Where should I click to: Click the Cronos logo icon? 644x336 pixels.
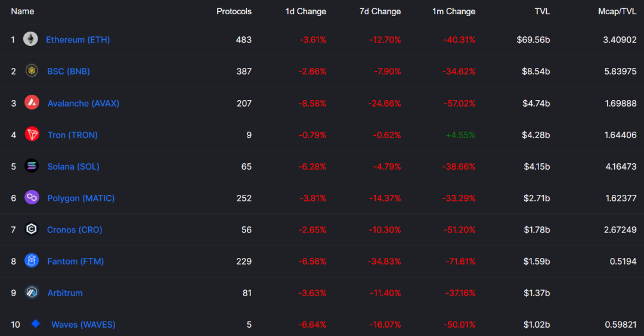click(32, 229)
